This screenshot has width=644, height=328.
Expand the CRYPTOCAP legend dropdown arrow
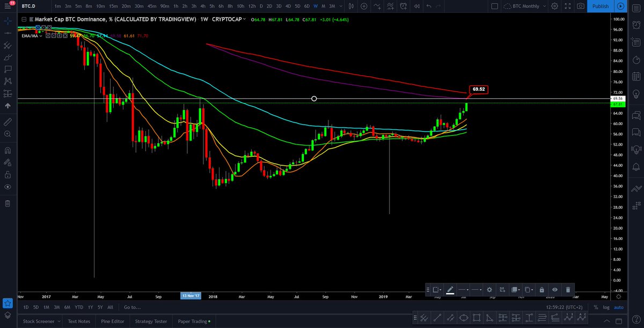244,19
